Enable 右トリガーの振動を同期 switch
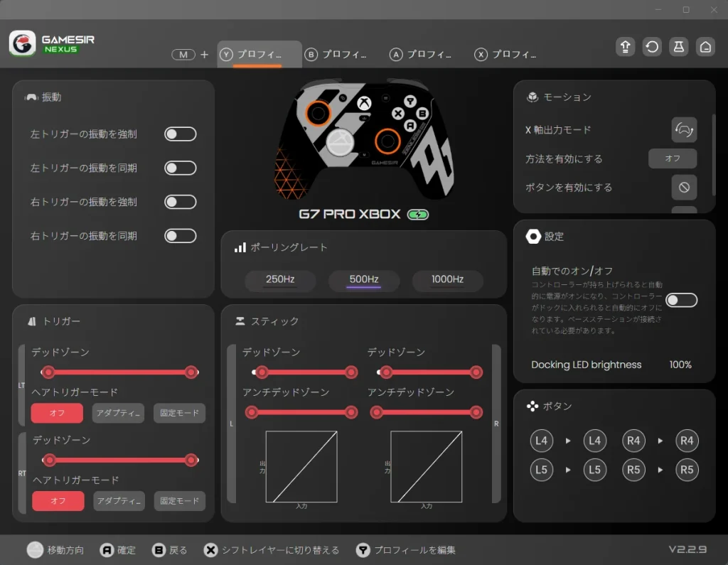 pyautogui.click(x=180, y=236)
